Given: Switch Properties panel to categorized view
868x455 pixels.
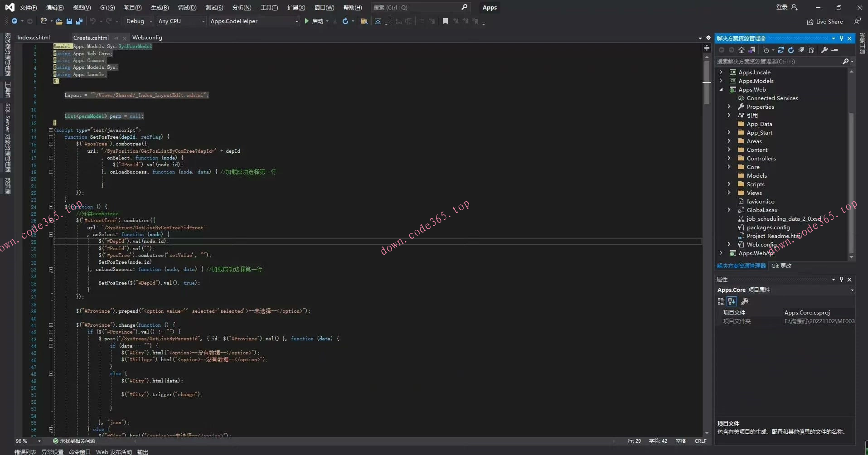Looking at the screenshot, I should coord(721,301).
